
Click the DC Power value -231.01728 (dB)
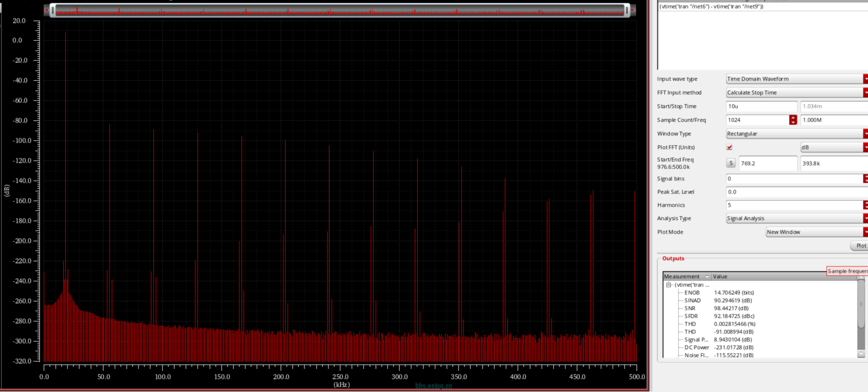[734, 347]
